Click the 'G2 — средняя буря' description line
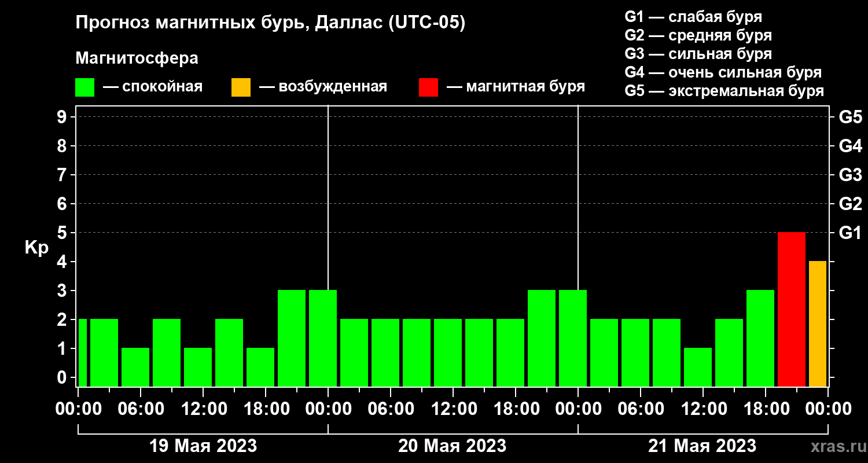This screenshot has height=463, width=868. [x=698, y=35]
